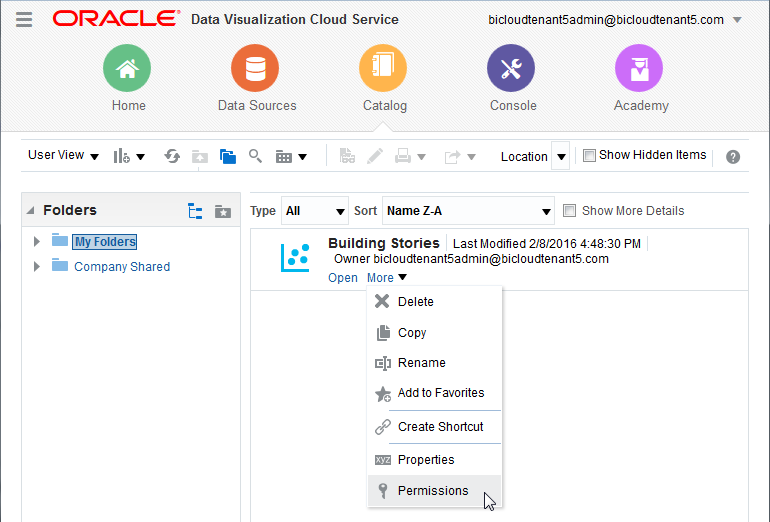Screen dimensions: 770x522
Task: Open the Building Stories project link
Action: tap(343, 277)
